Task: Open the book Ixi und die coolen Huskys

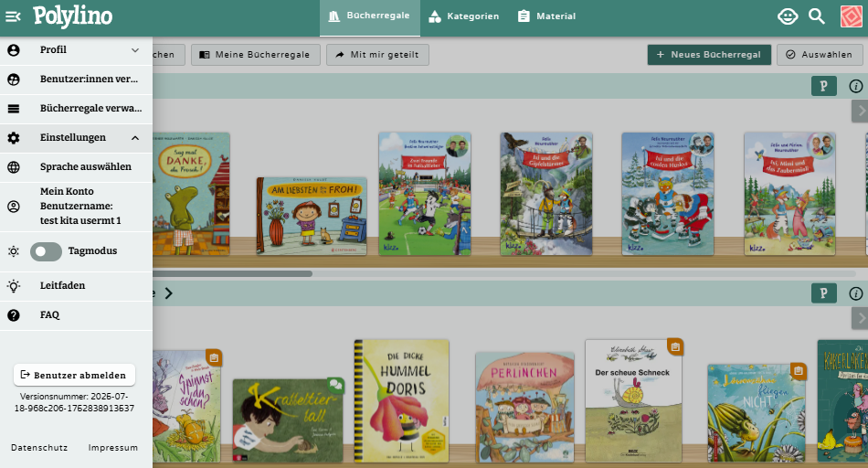Action: pos(668,194)
